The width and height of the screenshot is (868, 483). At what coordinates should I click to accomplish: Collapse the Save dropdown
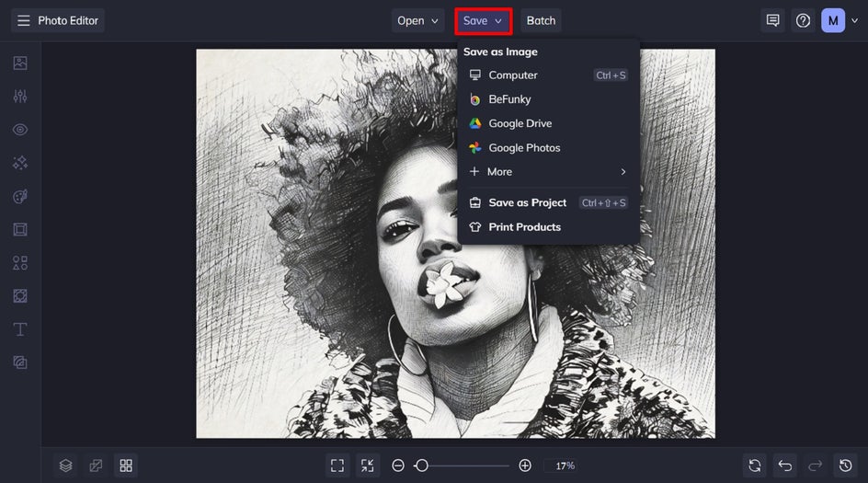(x=484, y=20)
